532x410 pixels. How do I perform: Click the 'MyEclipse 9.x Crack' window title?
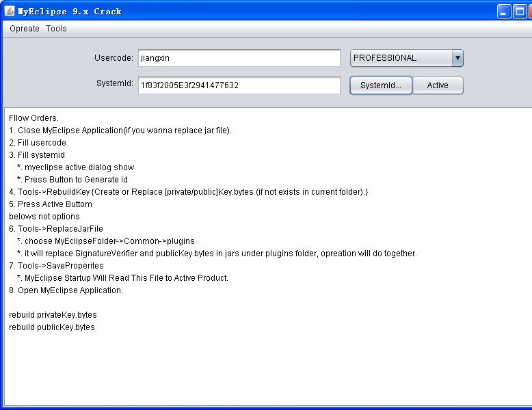tap(70, 12)
